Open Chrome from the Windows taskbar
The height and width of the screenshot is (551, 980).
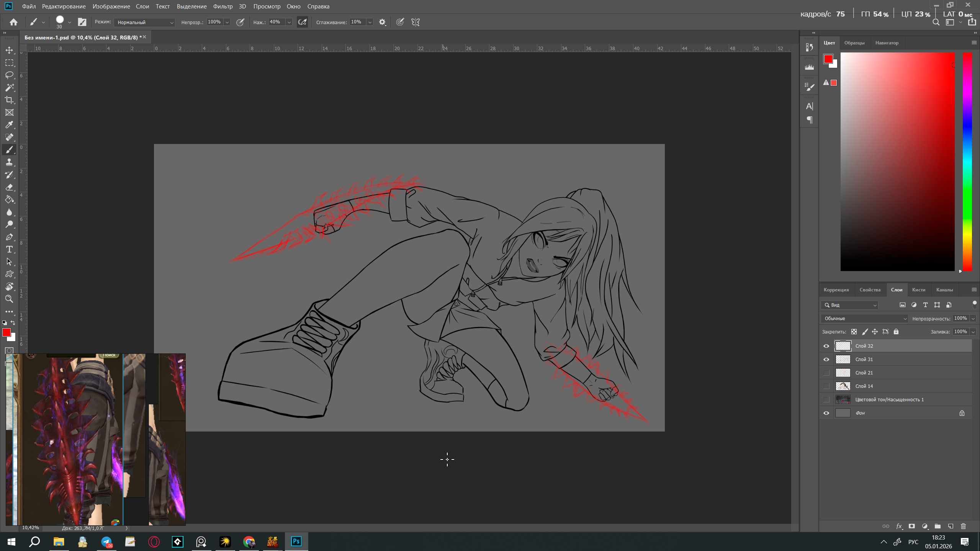click(x=249, y=542)
